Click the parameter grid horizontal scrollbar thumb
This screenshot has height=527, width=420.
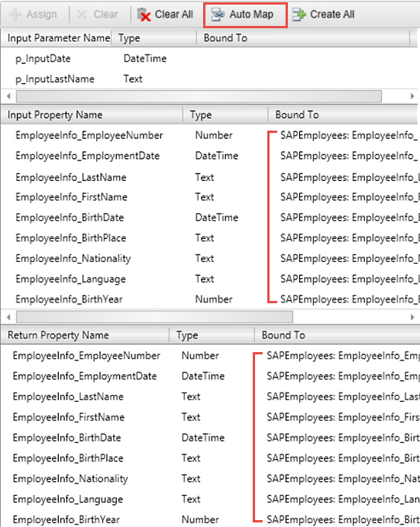point(199,96)
